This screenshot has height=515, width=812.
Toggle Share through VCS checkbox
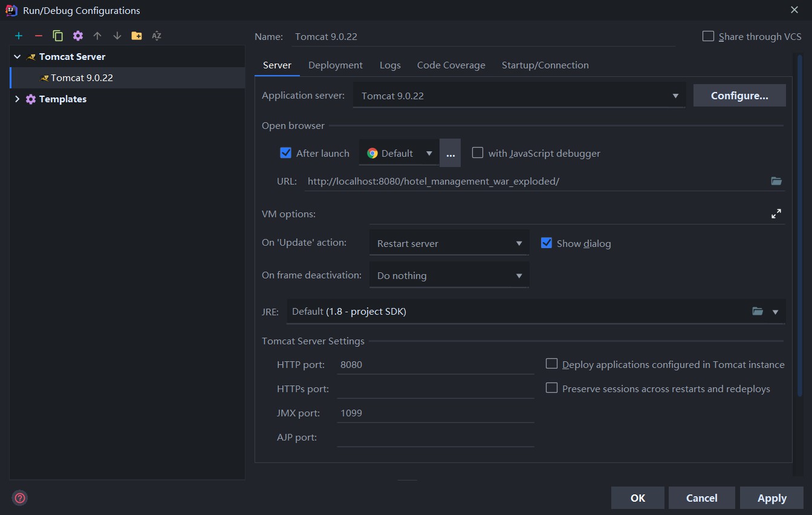click(708, 36)
